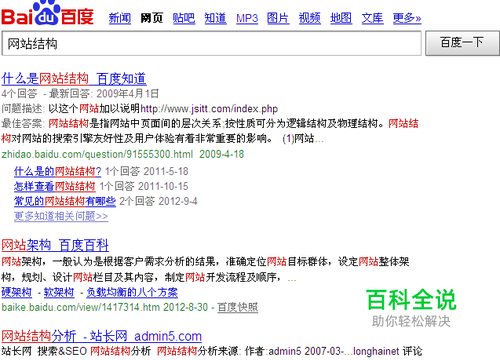Open sub-question 常见的网站结构有哪些

(65, 201)
